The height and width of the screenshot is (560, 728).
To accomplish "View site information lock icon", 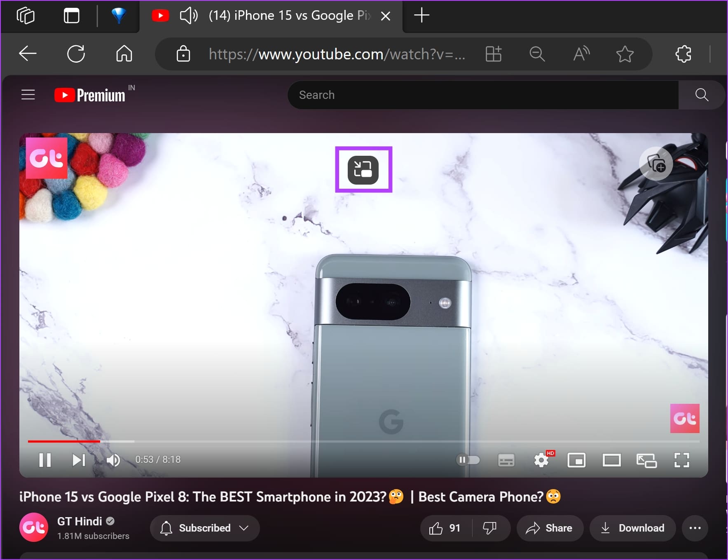I will [x=183, y=54].
